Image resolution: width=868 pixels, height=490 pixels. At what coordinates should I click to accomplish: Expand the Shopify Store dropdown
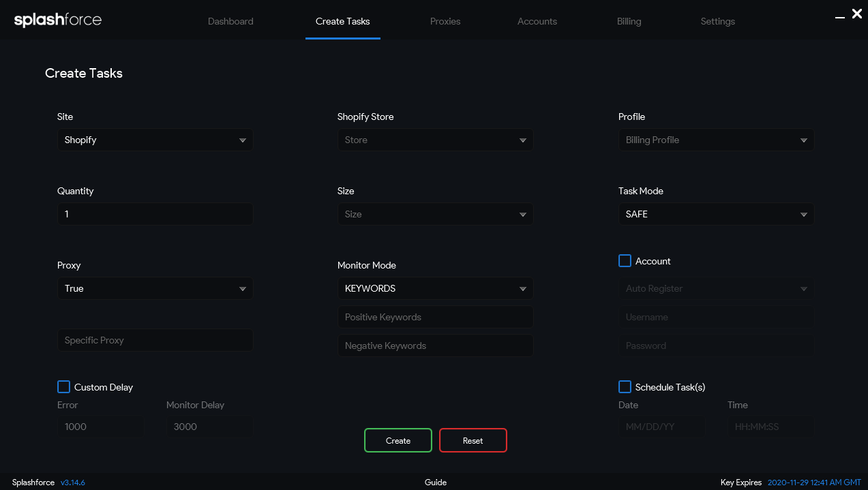pos(435,140)
